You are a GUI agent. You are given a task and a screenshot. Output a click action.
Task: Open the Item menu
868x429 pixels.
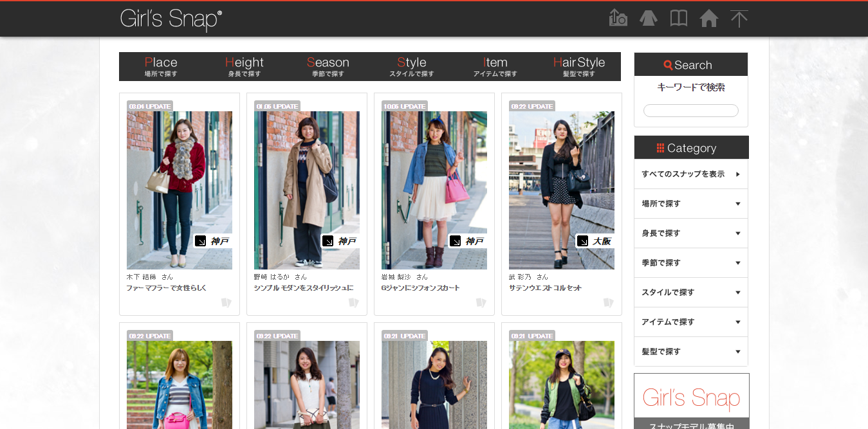pyautogui.click(x=495, y=66)
